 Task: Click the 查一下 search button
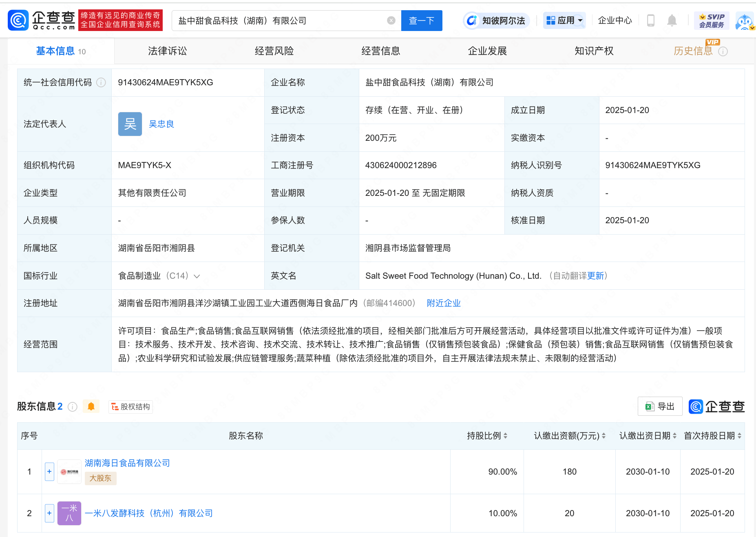[422, 20]
